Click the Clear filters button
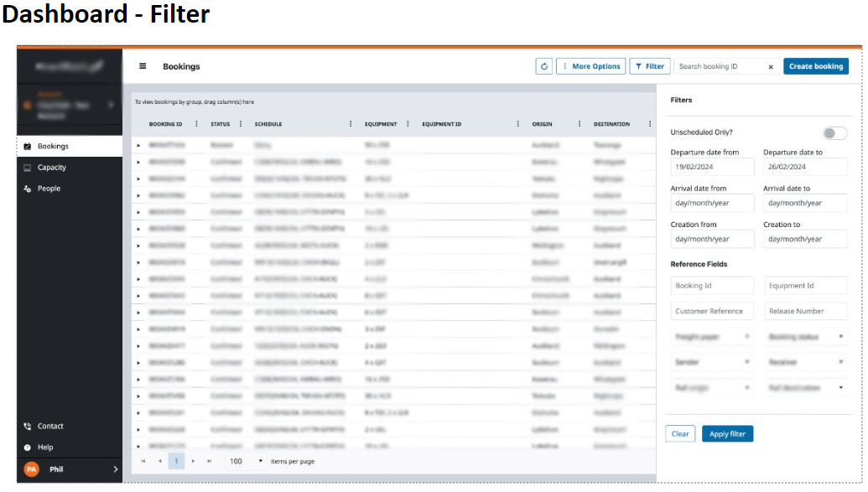The image size is (868, 492). coord(680,434)
